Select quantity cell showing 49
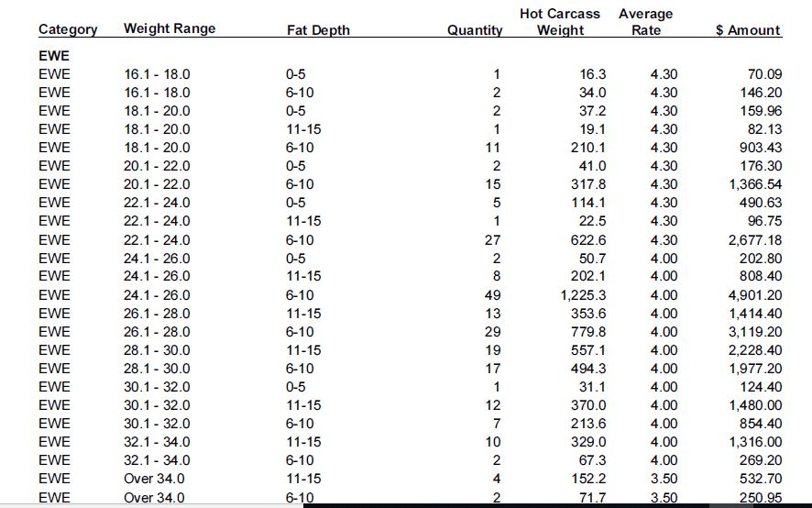 click(x=493, y=295)
